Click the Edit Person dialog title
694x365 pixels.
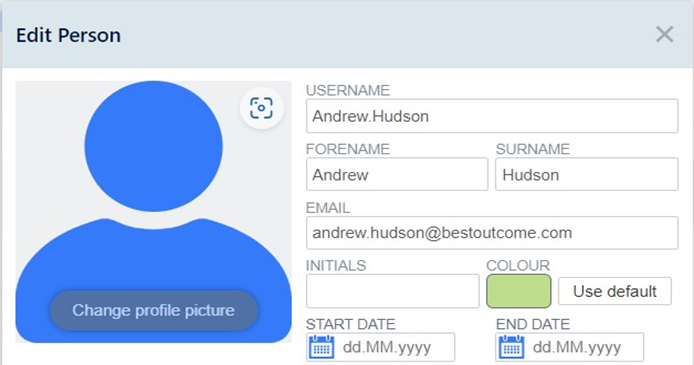(68, 35)
